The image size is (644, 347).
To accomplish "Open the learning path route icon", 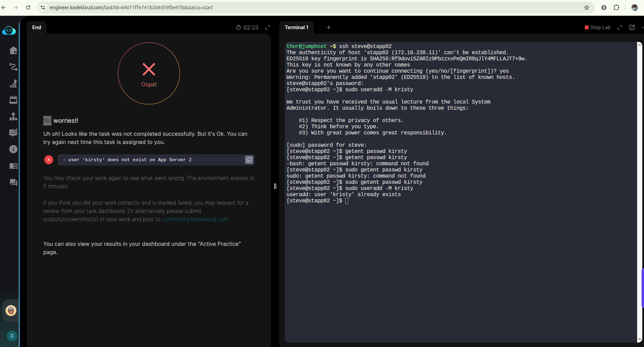I will click(x=13, y=67).
